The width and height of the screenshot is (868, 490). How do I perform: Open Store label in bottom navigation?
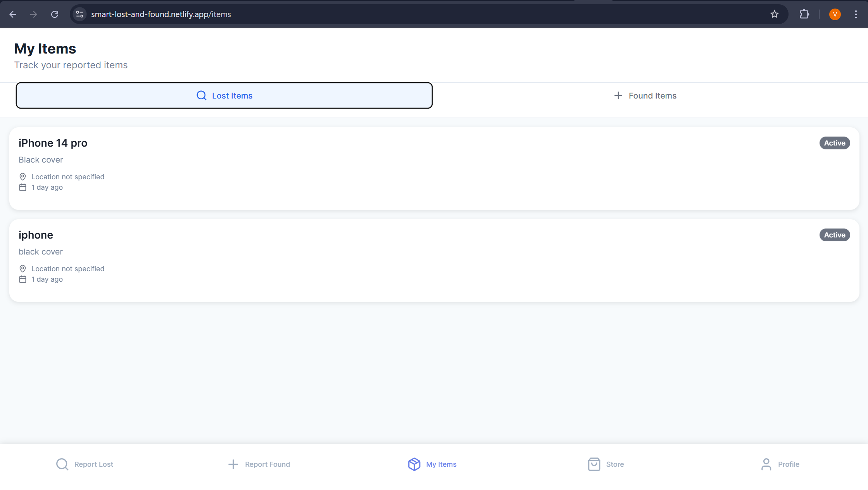pyautogui.click(x=615, y=464)
